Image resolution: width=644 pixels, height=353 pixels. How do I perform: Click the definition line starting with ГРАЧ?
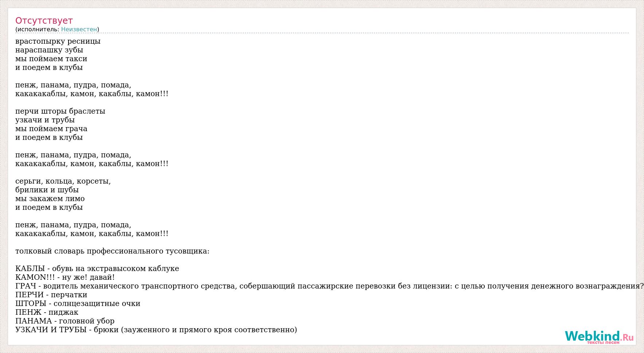[329, 286]
